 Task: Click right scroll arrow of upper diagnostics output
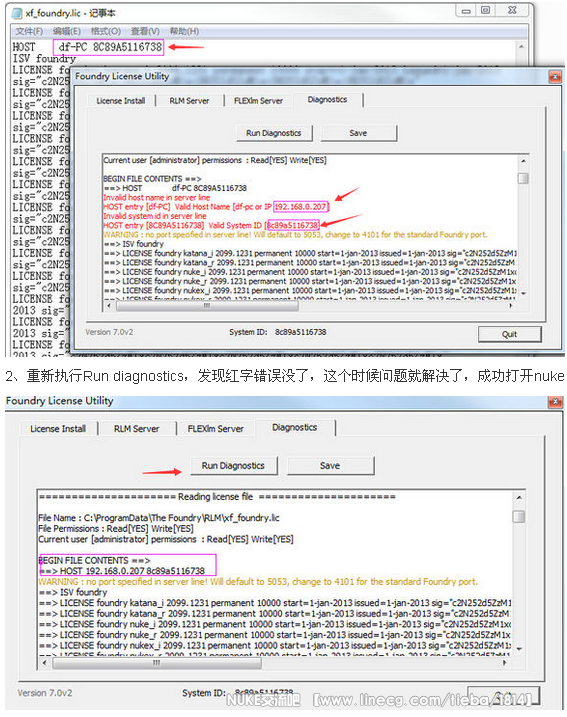click(511, 306)
